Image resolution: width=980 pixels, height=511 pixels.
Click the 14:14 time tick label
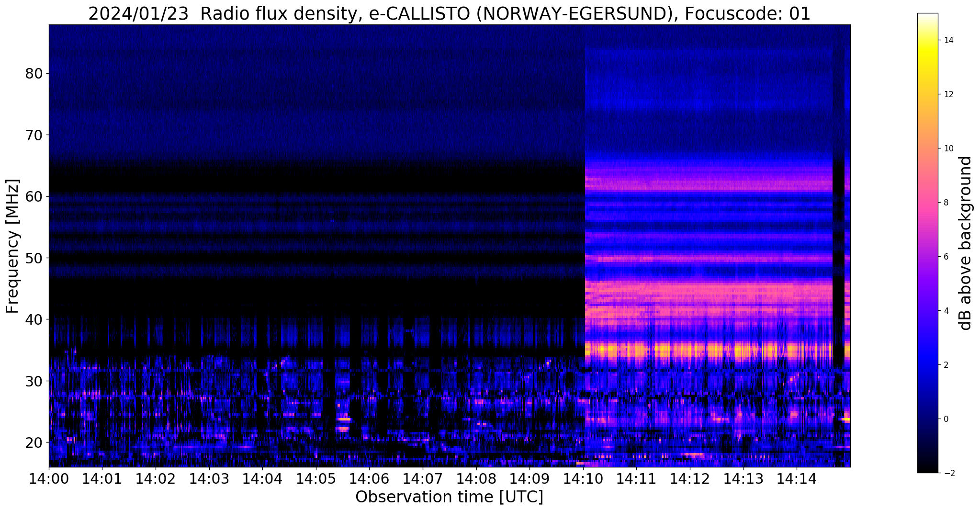pos(797,478)
